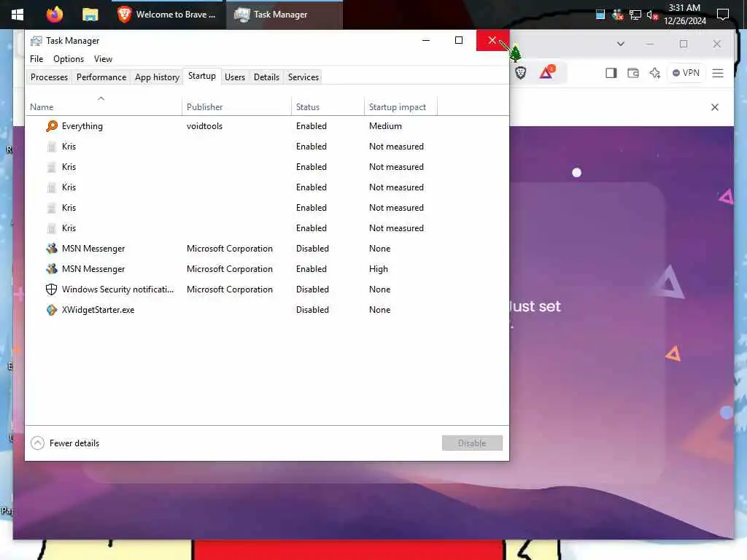Sort by the Publisher column header
Screen dimensions: 747x560
coord(236,105)
